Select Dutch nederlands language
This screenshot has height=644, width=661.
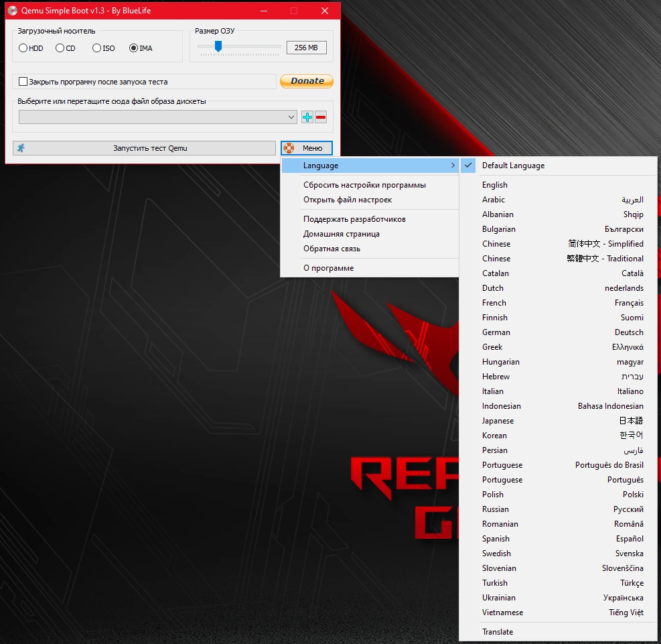pyautogui.click(x=558, y=288)
